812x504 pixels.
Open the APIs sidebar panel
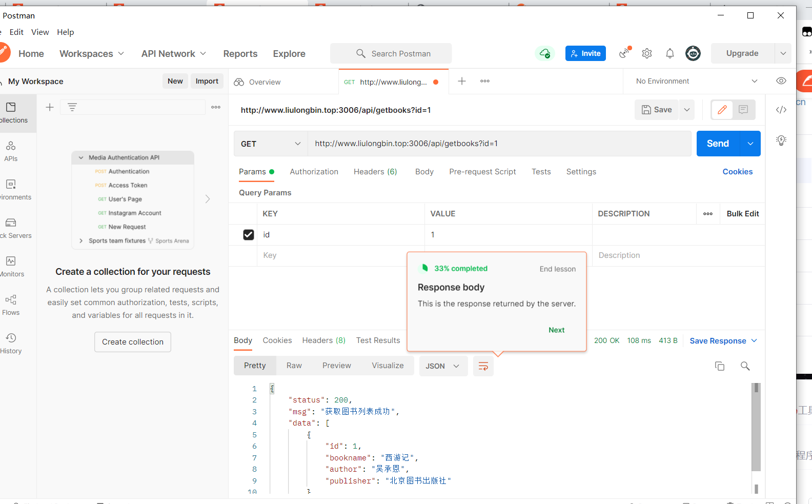[x=11, y=151]
